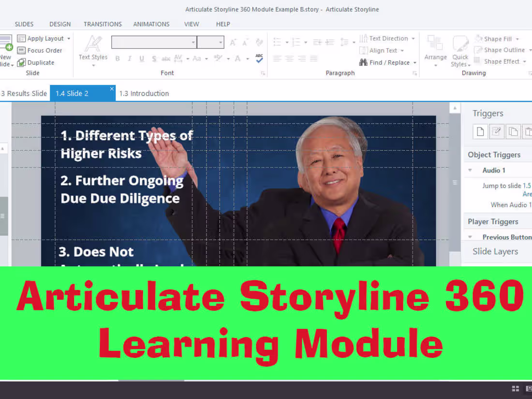Image resolution: width=532 pixels, height=399 pixels.
Task: Open the Shape Effect dropdown
Action: click(x=501, y=61)
